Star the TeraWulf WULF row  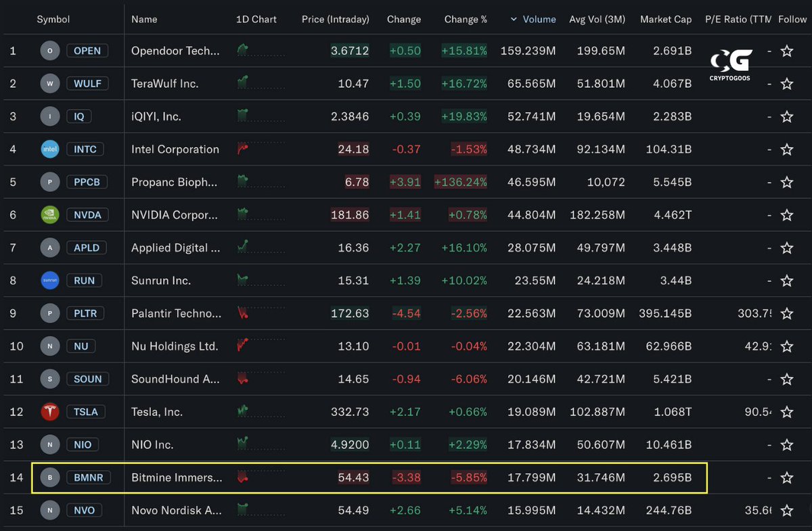[x=786, y=84]
